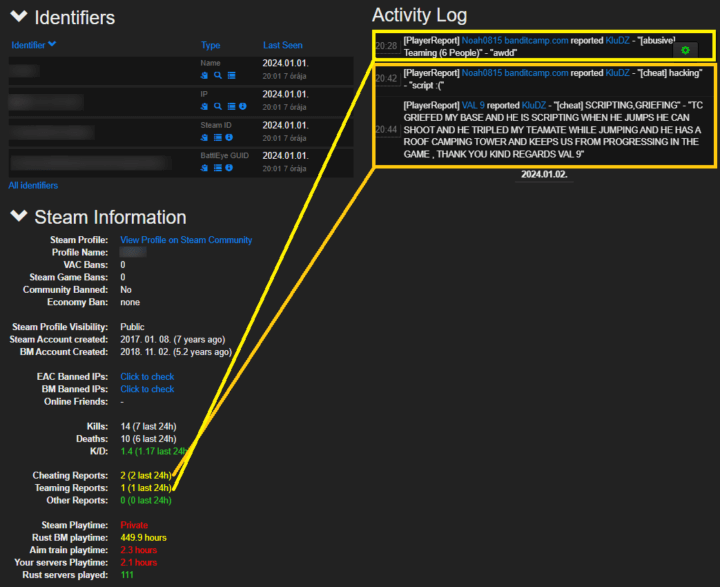Collapse the Identifiers section chevron
This screenshot has width=720, height=587.
tap(19, 17)
